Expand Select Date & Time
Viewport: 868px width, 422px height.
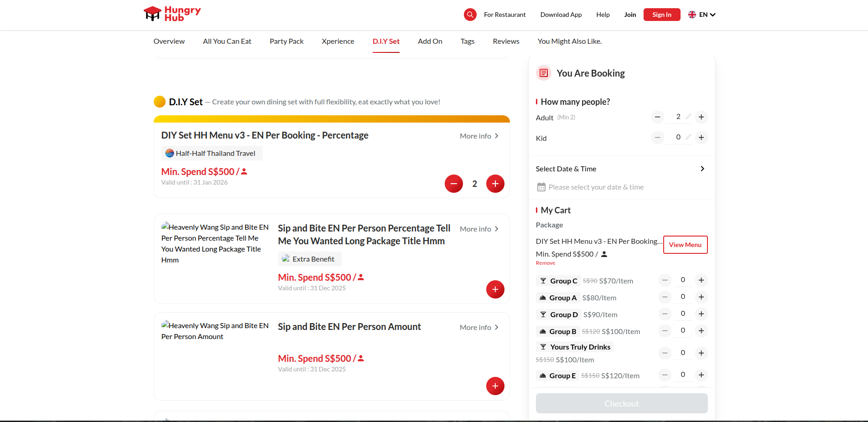[702, 169]
